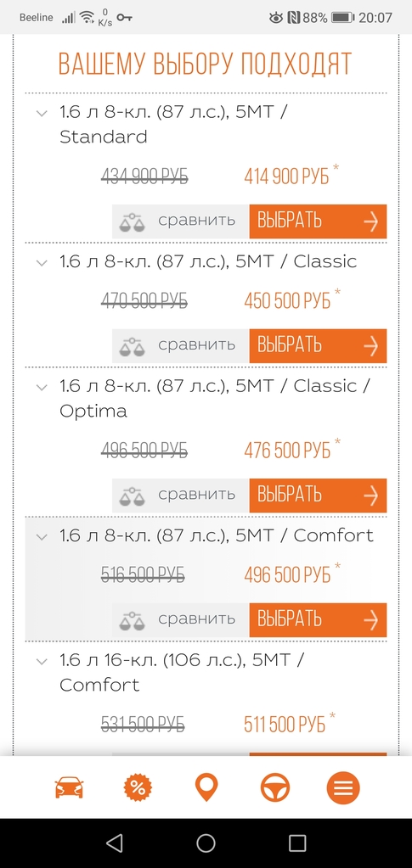Click ВЫБРАТЬ for Classic / Optima trim
Screen dimensions: 412x868
click(318, 496)
